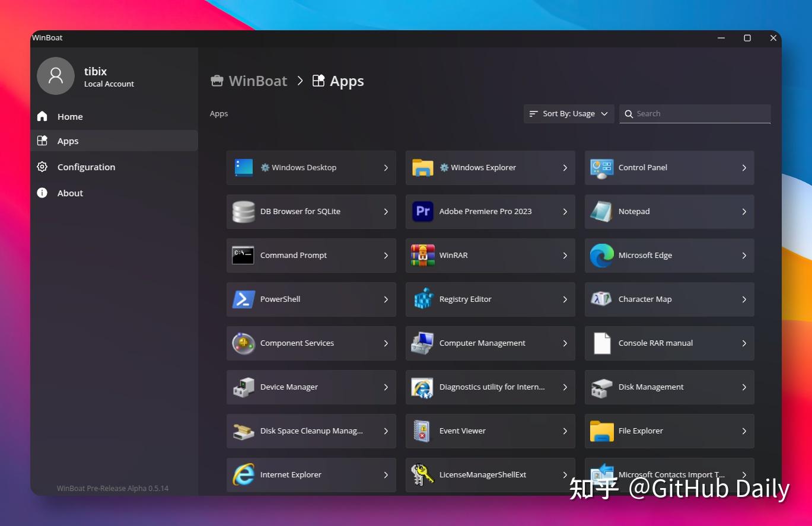Click the Windows Explorer folder icon
This screenshot has width=812, height=526.
(423, 168)
